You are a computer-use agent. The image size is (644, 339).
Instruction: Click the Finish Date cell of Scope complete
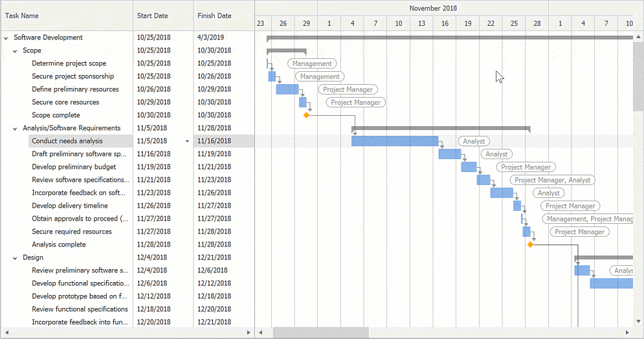[x=223, y=115]
